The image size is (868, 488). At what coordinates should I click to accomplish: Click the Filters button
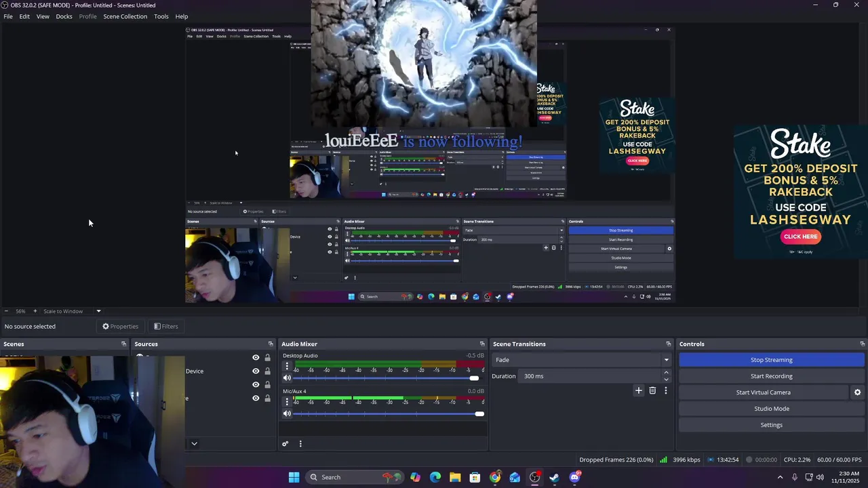click(x=165, y=327)
